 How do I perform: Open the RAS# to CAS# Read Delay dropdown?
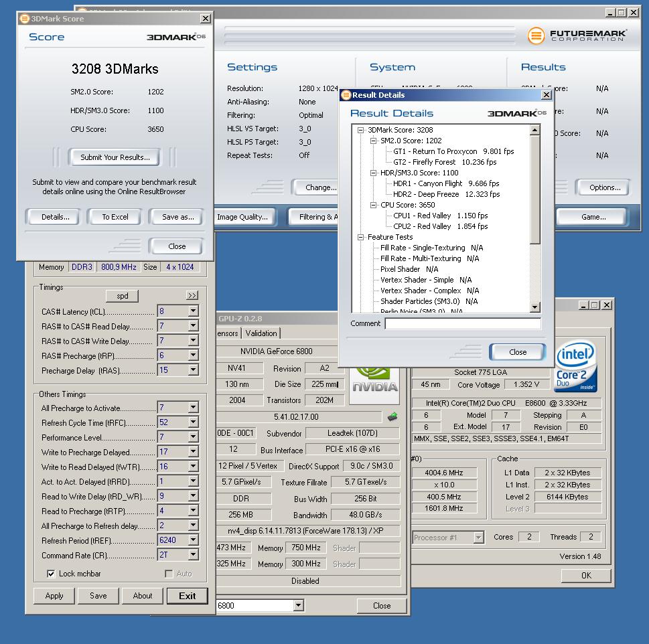click(194, 326)
